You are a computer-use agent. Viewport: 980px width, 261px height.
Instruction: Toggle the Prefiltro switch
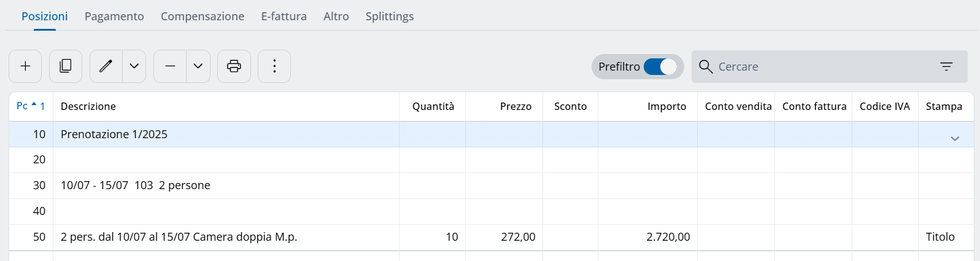(660, 66)
